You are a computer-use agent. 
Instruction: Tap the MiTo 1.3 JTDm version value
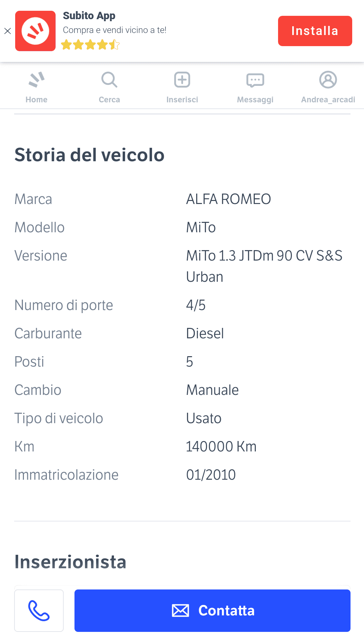point(264,266)
